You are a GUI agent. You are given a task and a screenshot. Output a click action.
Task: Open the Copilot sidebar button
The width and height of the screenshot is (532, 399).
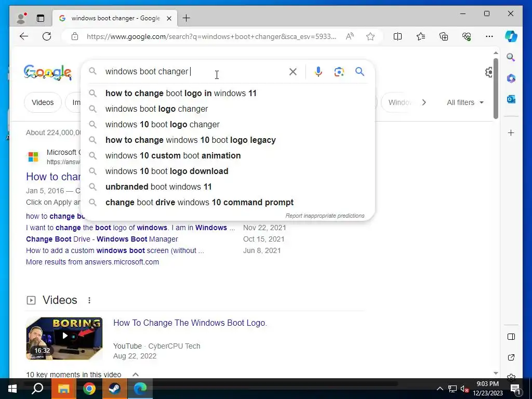(x=511, y=36)
